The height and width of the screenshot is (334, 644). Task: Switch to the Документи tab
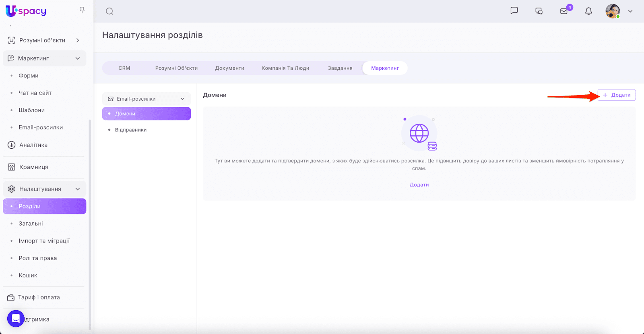pyautogui.click(x=229, y=68)
